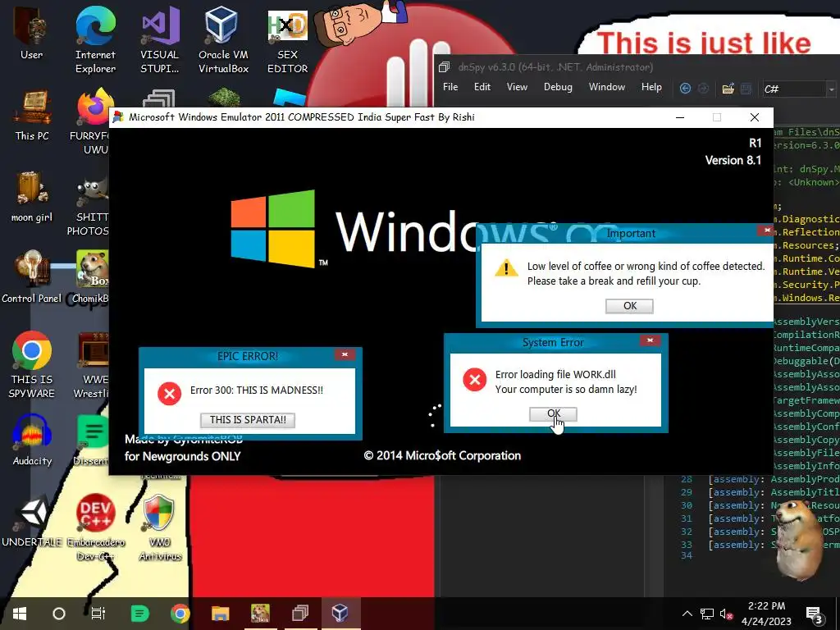840x630 pixels.
Task: Open the User desktop icon
Action: pos(32,32)
